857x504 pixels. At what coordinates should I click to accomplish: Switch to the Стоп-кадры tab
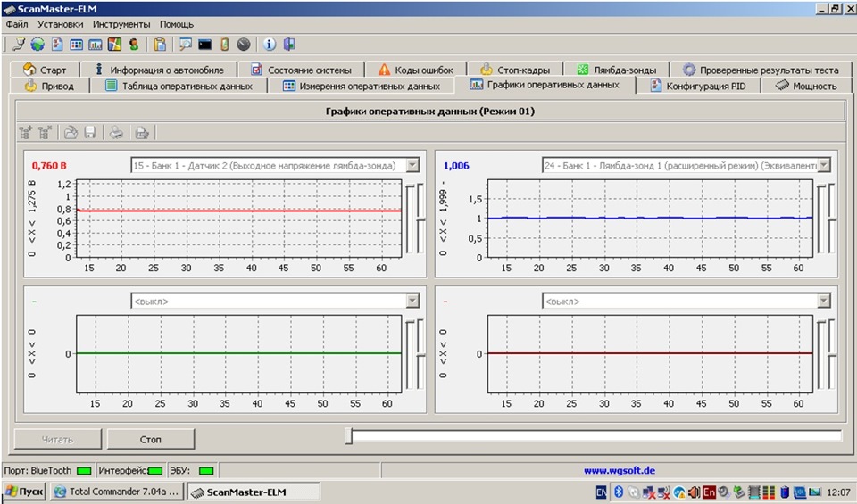click(x=515, y=70)
